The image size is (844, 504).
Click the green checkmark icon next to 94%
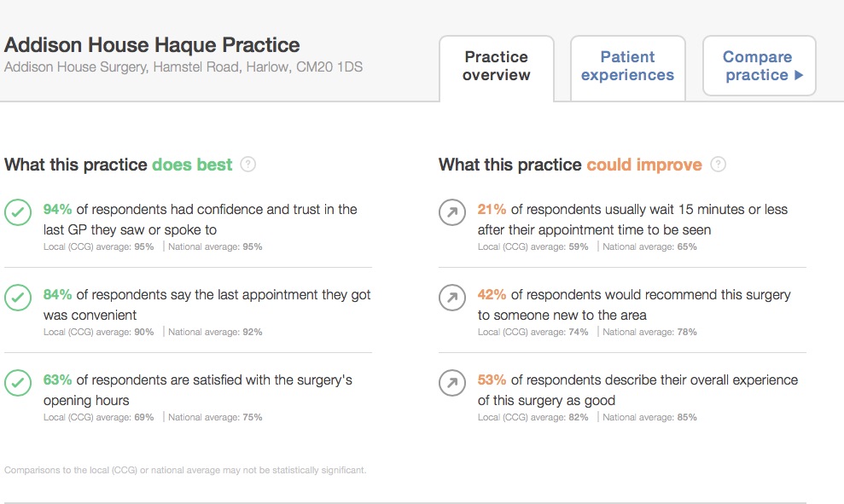click(18, 213)
